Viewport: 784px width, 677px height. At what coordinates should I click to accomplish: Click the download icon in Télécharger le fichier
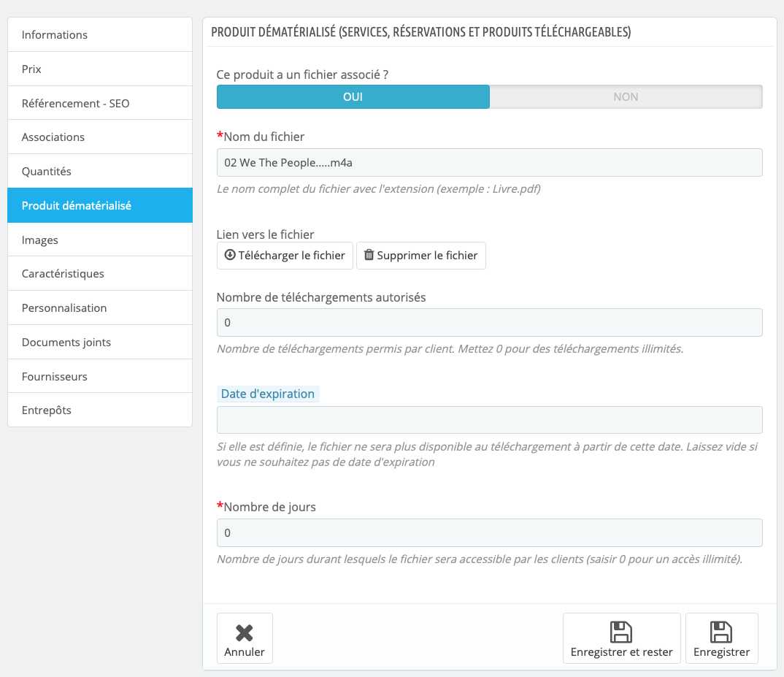230,256
